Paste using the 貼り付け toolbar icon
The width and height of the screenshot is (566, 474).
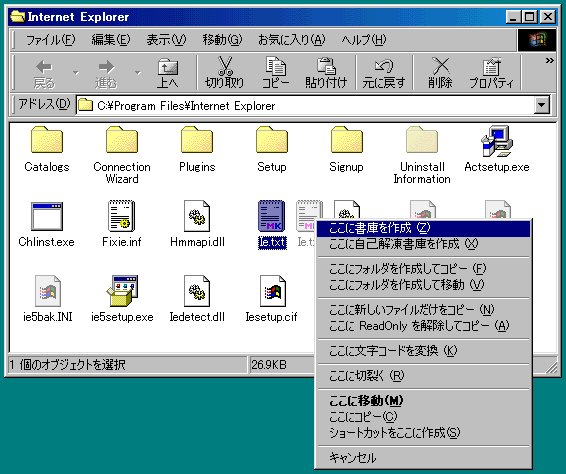[x=326, y=74]
